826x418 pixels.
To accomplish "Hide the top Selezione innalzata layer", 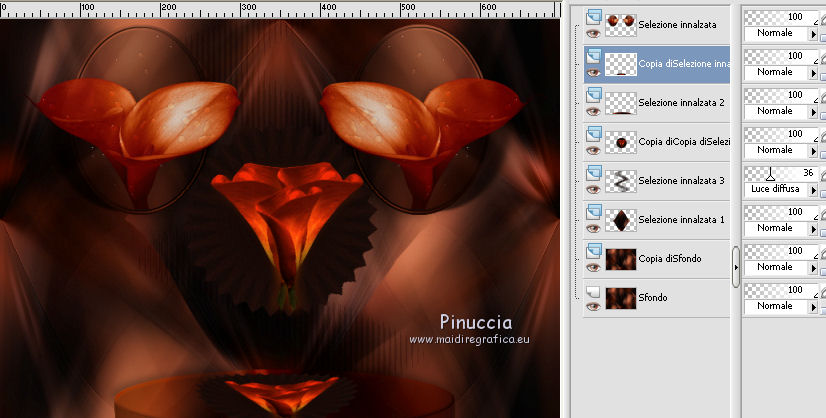I will coord(593,33).
